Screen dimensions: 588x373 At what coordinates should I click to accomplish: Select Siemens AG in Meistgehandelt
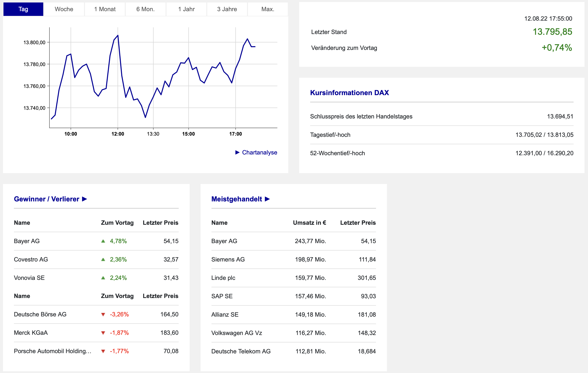pyautogui.click(x=228, y=260)
